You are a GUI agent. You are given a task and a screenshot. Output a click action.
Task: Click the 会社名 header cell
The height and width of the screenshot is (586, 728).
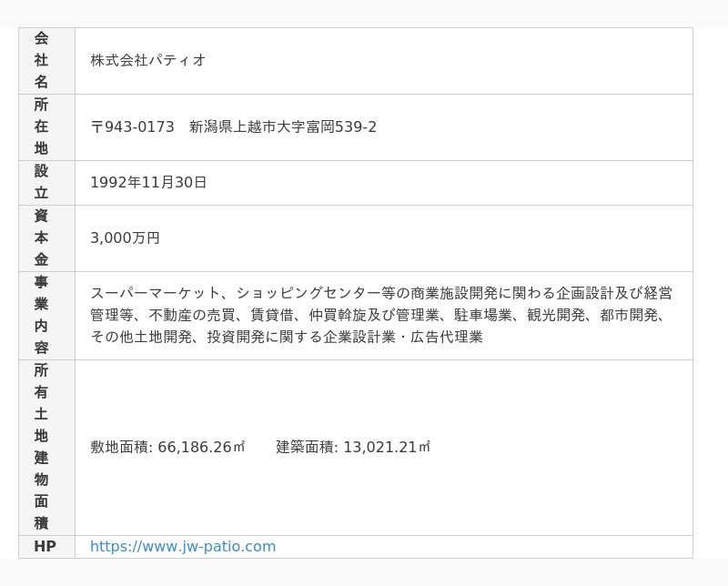pyautogui.click(x=41, y=60)
